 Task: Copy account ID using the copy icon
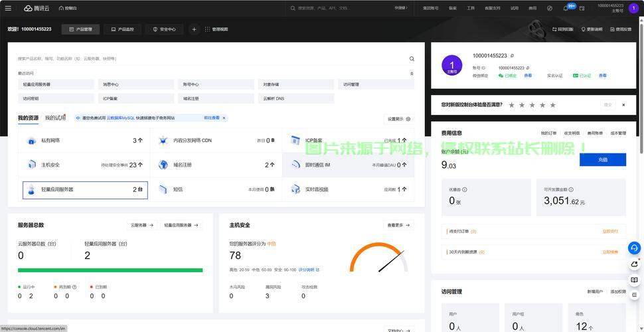528,68
